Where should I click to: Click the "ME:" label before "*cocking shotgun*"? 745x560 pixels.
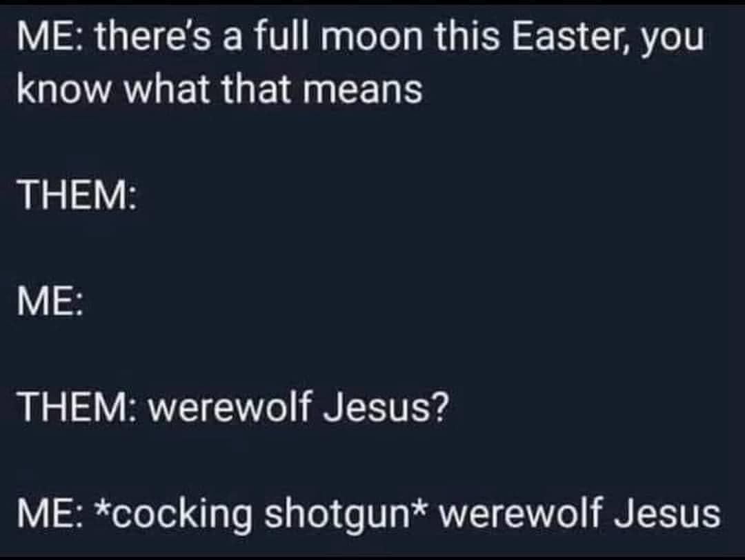coord(50,514)
